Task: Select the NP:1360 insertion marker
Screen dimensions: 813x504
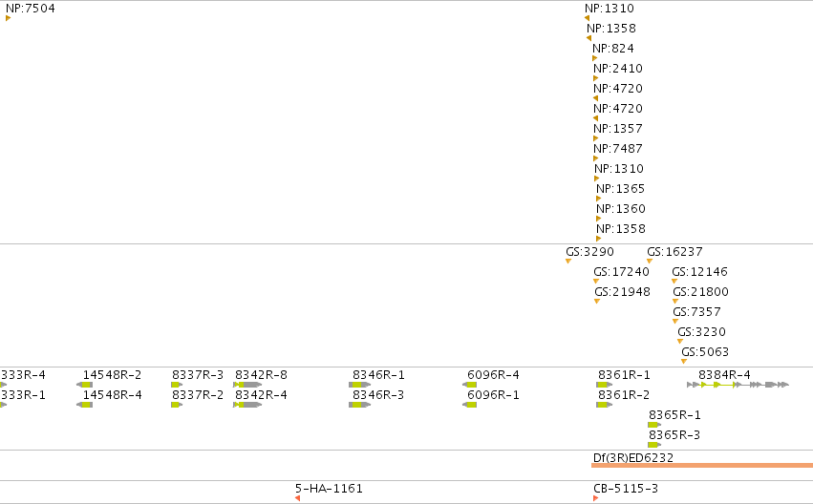Action: tap(598, 220)
